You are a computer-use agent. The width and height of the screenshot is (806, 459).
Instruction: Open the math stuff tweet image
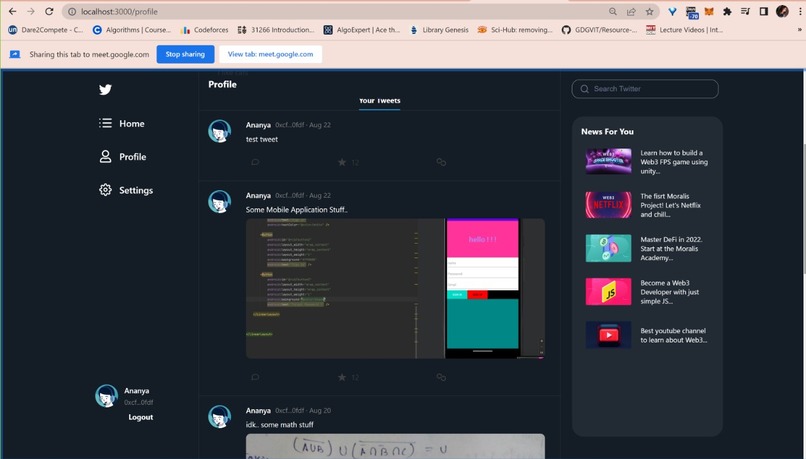coord(395,446)
